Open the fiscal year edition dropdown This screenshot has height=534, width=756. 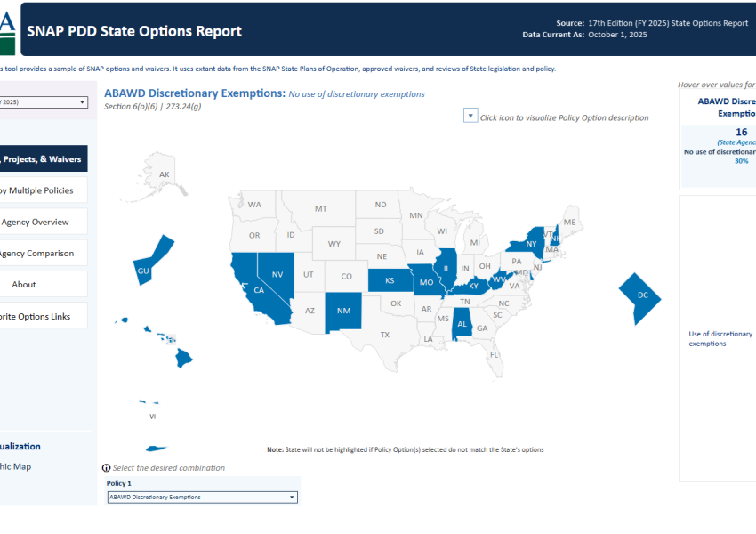point(43,102)
